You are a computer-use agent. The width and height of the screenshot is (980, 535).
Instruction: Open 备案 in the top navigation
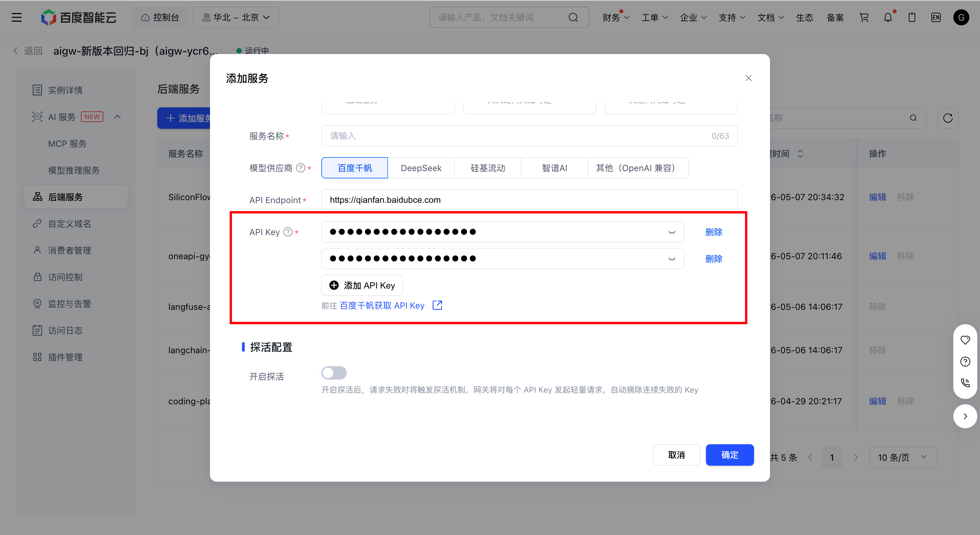coord(835,18)
